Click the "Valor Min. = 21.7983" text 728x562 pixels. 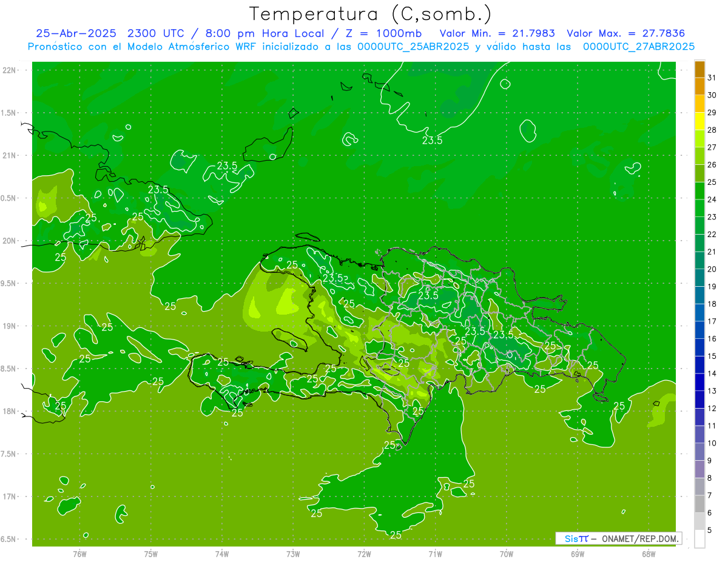[497, 33]
